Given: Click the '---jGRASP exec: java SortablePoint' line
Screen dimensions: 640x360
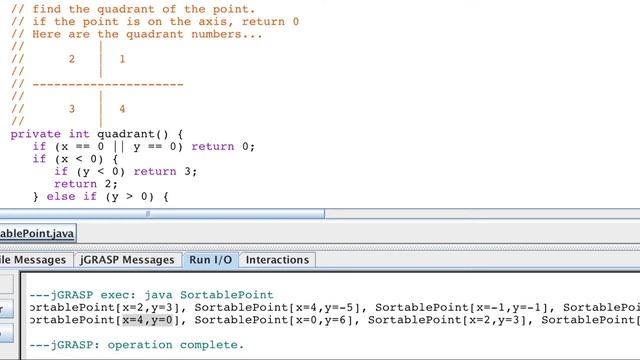Looking at the screenshot, I should click(151, 295).
